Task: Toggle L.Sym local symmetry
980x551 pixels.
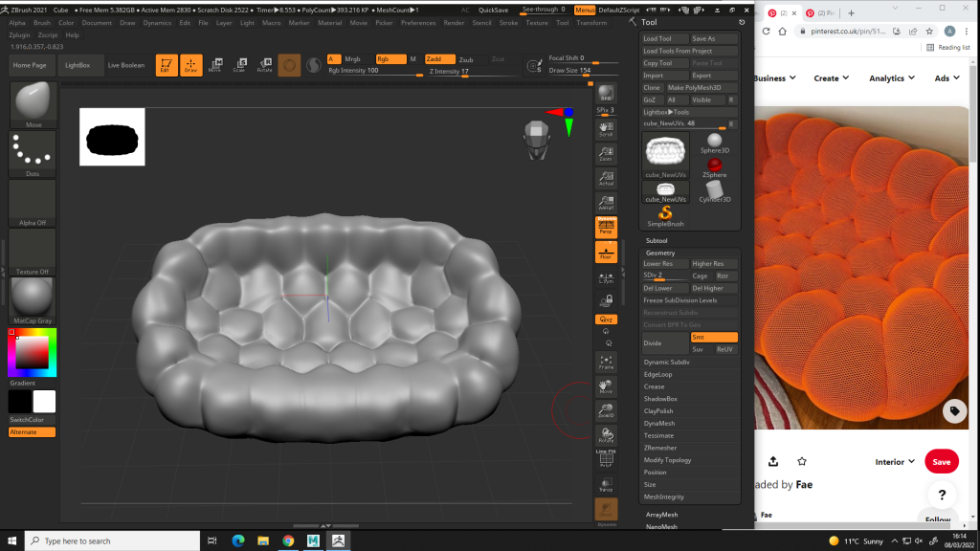Action: (x=606, y=277)
